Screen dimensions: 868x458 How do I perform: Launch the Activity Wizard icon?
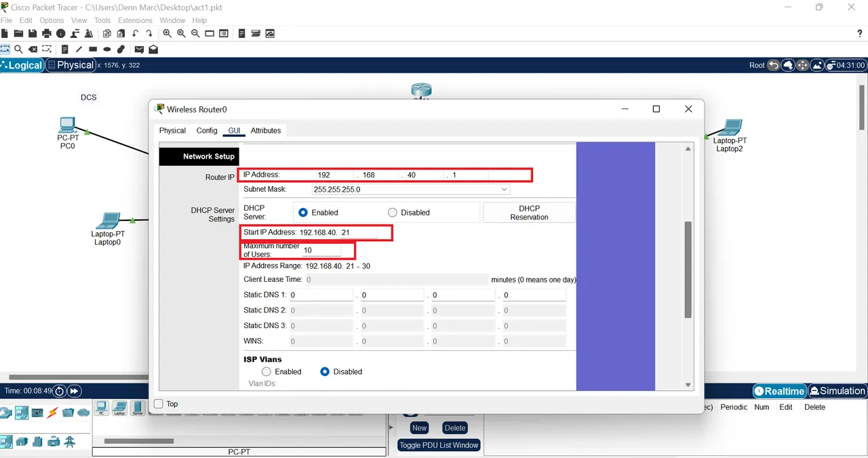(x=88, y=33)
